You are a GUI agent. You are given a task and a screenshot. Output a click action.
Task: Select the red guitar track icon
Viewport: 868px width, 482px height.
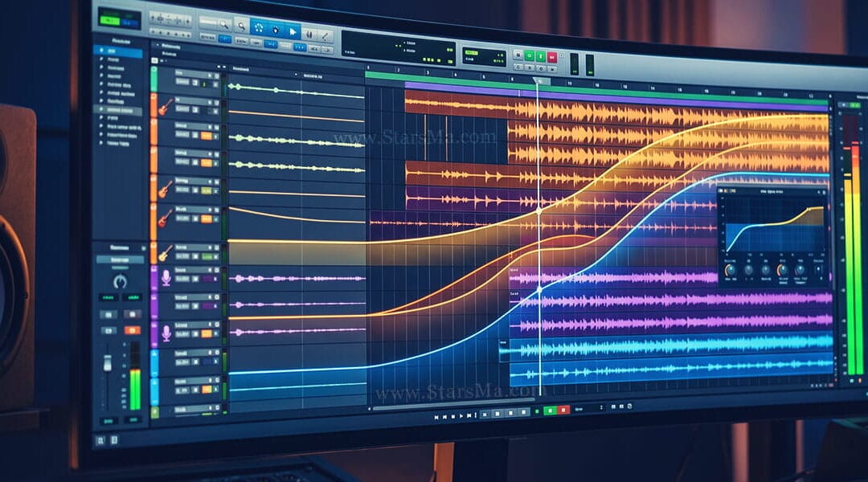[x=165, y=218]
